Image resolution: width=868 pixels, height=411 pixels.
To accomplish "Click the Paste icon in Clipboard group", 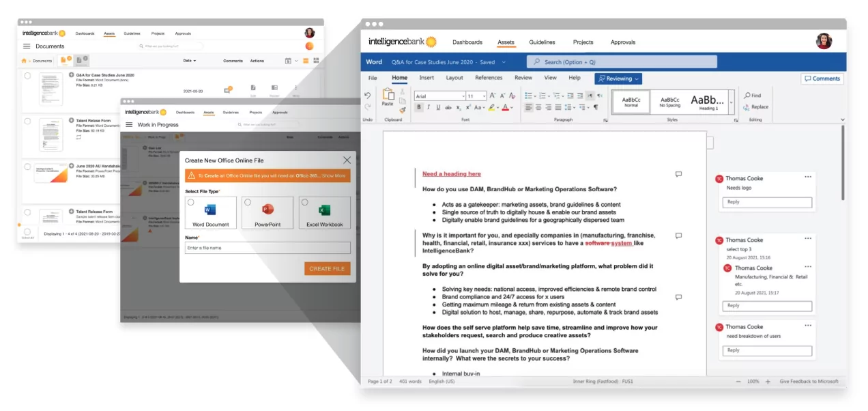I will [388, 95].
